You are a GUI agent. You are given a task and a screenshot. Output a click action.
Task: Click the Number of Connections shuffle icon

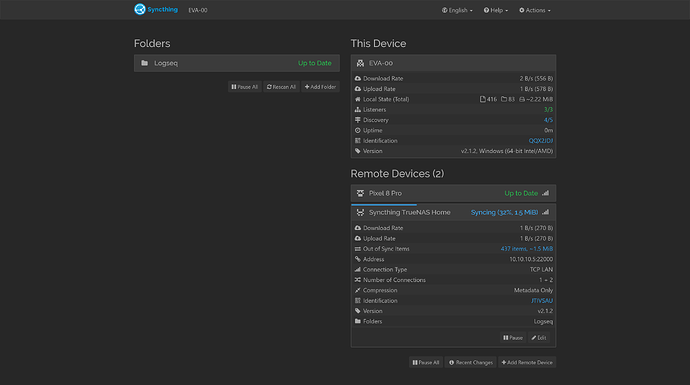point(358,280)
